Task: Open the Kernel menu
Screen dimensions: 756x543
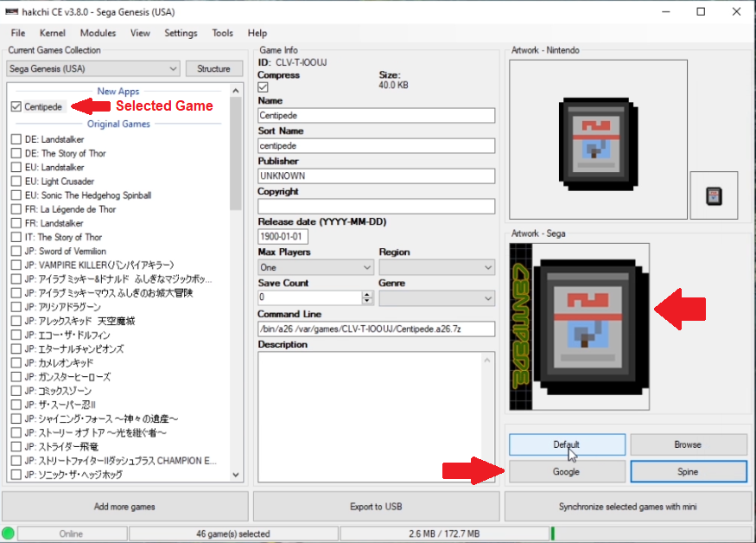Action: [x=53, y=33]
